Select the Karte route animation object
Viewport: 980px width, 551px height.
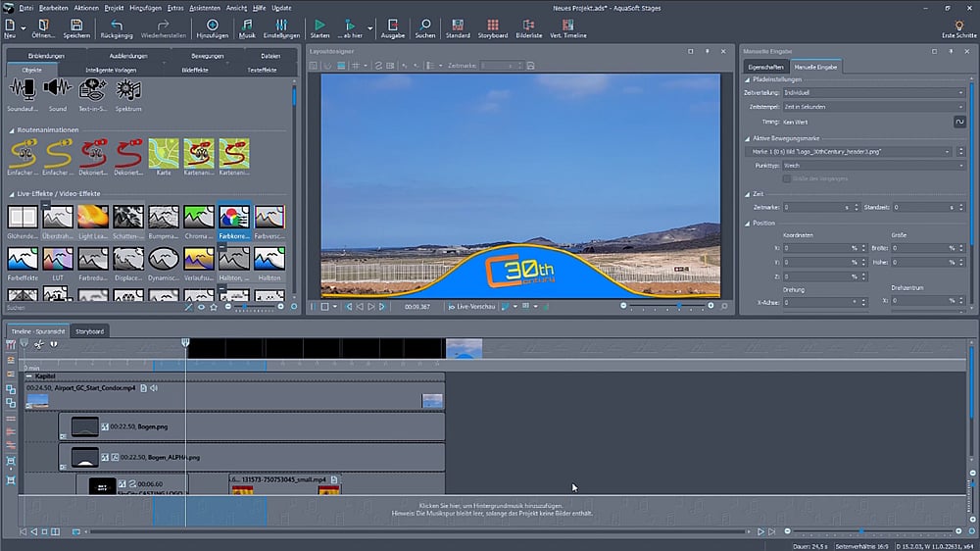[x=164, y=155]
